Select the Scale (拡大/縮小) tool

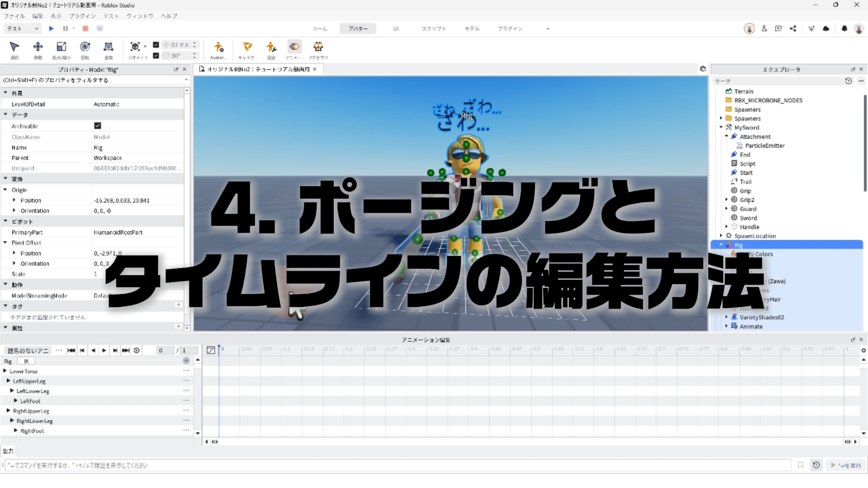(61, 47)
